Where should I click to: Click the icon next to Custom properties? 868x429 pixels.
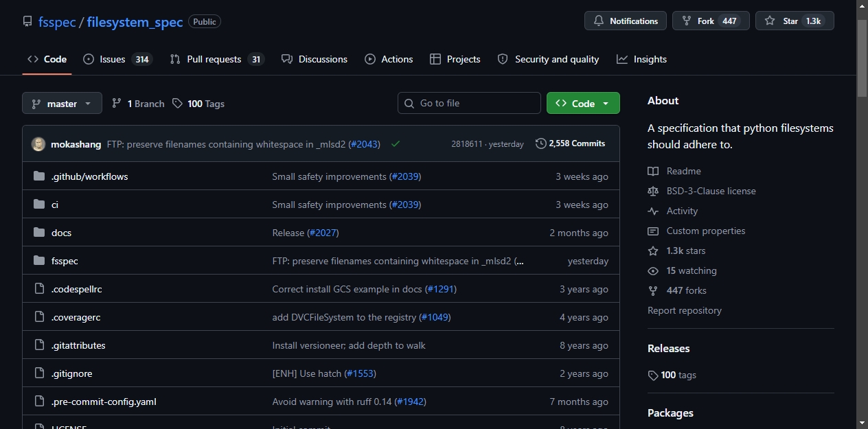[653, 231]
